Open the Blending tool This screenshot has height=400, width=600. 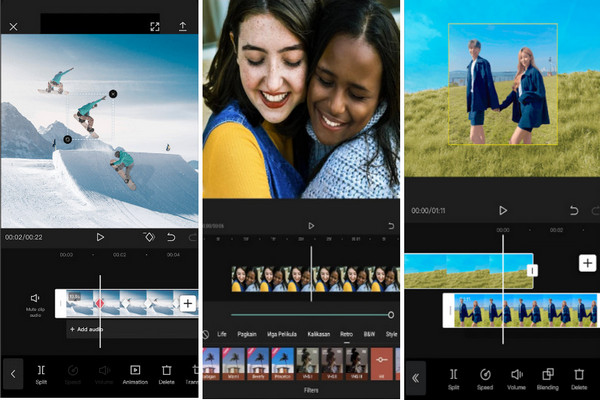548,379
